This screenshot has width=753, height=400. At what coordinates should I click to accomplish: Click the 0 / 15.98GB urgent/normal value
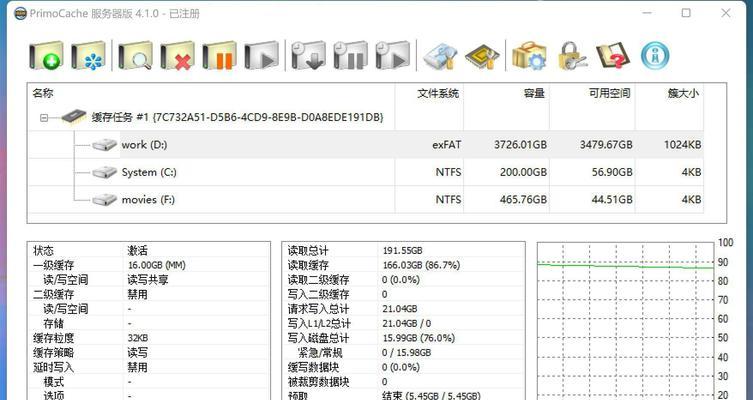(x=406, y=353)
